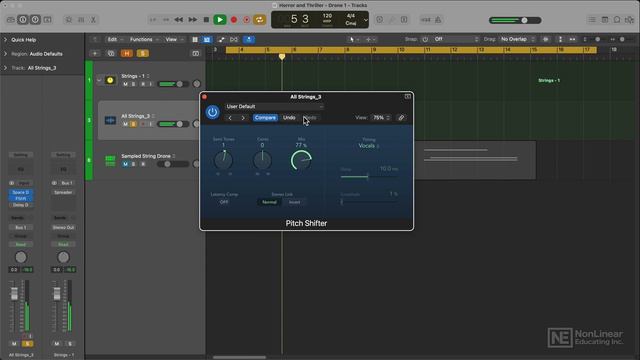The height and width of the screenshot is (360, 640).
Task: Toggle the yellow Cycle mode button
Action: [260, 20]
